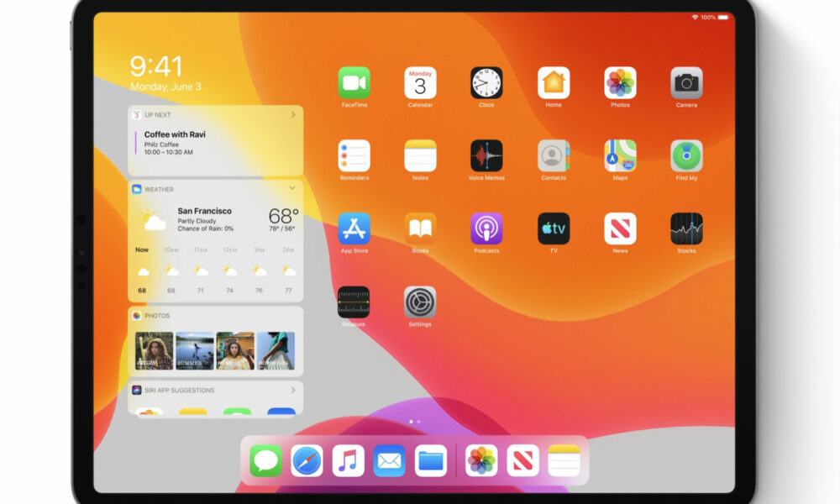
Task: Open the Notes app in the app grid
Action: pos(420,156)
